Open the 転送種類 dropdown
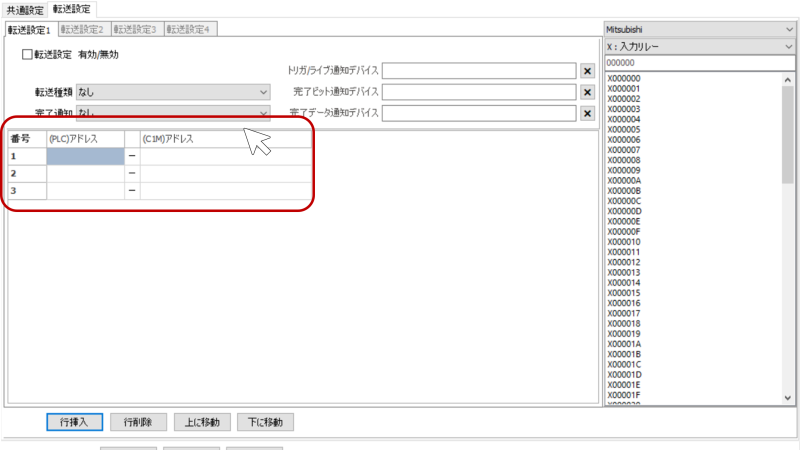This screenshot has width=800, height=450. [x=173, y=92]
